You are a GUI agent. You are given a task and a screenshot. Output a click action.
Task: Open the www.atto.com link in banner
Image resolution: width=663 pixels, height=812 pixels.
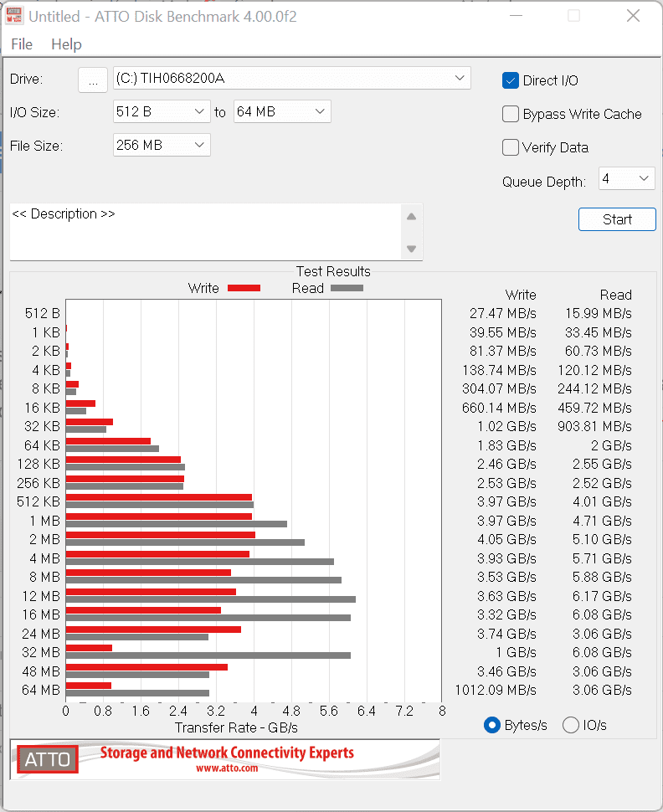[x=227, y=768]
